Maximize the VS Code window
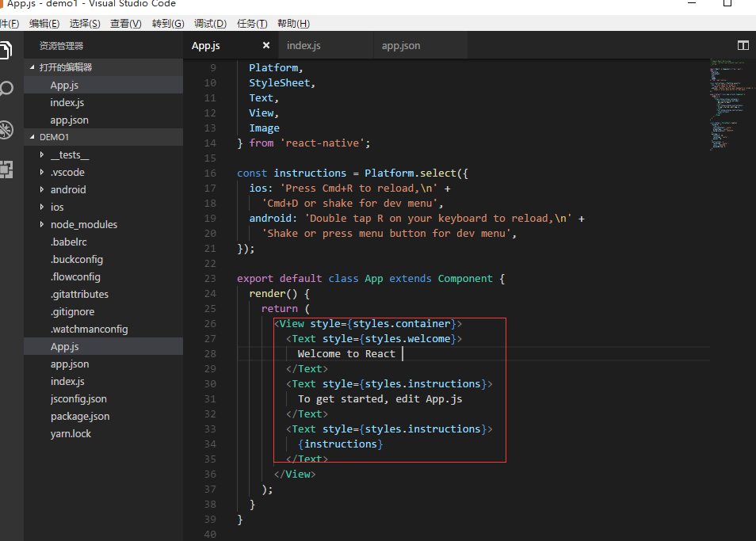 [727, 3]
